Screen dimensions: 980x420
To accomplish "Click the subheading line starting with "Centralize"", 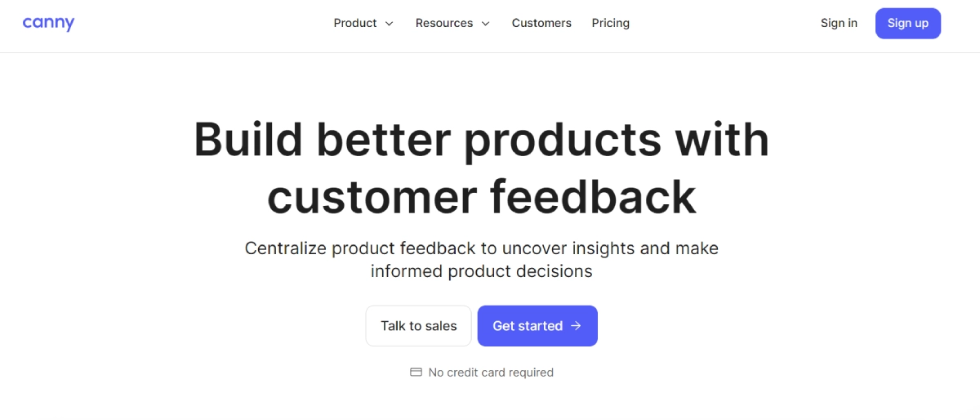I will click(482, 248).
